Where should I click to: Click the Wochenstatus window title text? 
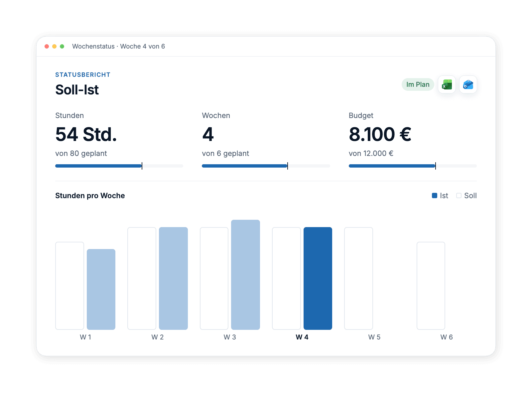[119, 46]
